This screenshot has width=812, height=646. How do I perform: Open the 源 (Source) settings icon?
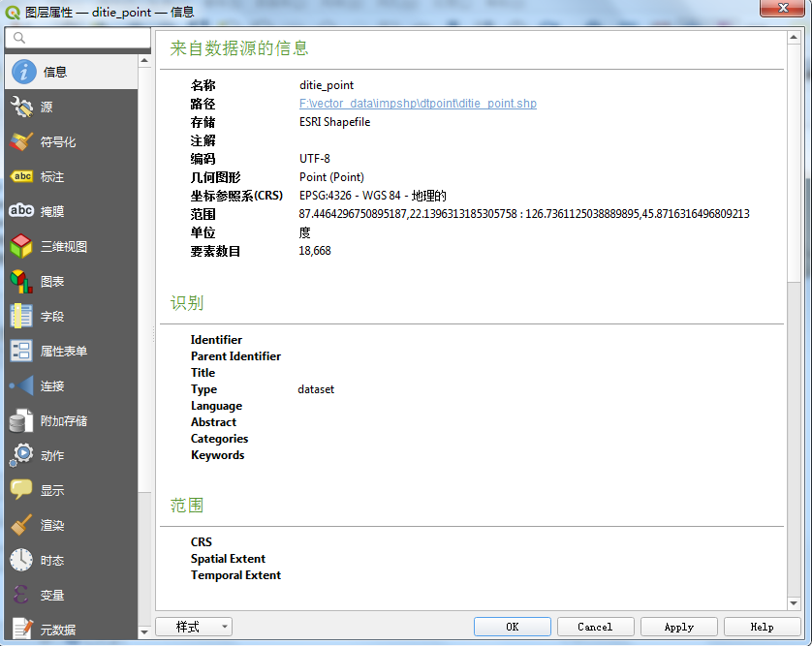point(21,107)
